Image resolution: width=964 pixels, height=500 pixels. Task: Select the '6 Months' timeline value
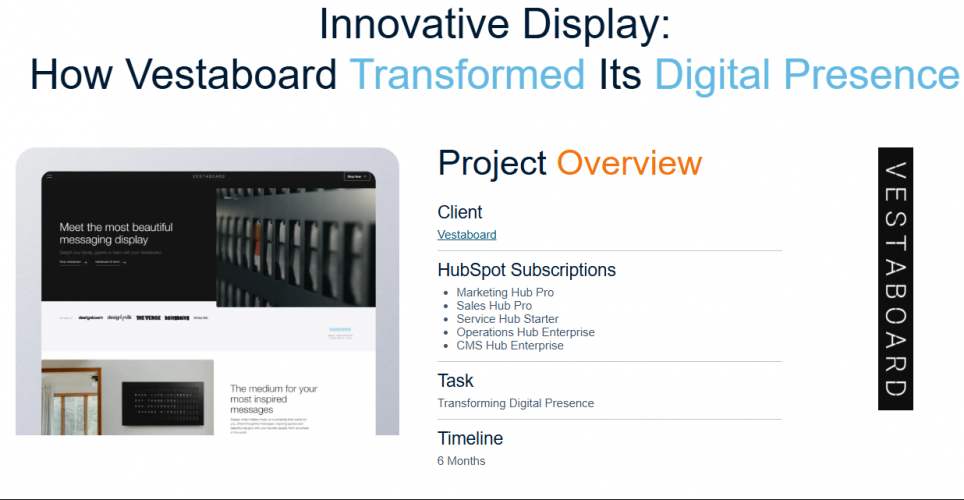coord(461,461)
